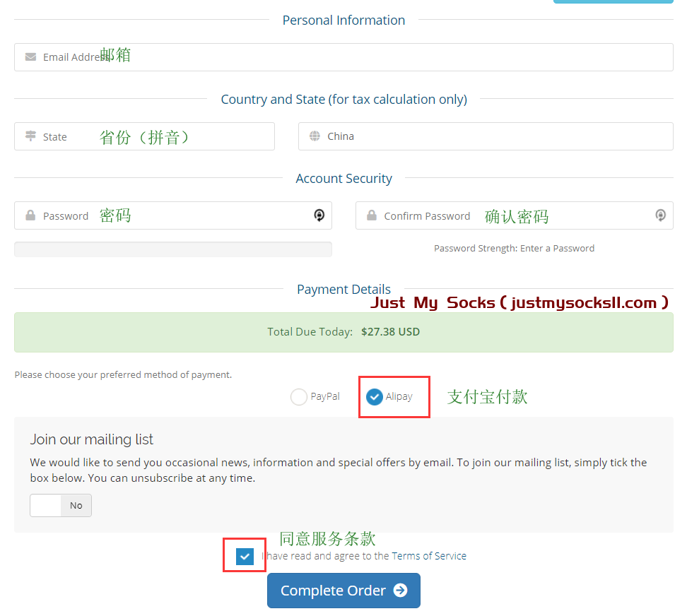Click password manager icon in Confirm Password
The height and width of the screenshot is (616, 687).
coord(660,215)
